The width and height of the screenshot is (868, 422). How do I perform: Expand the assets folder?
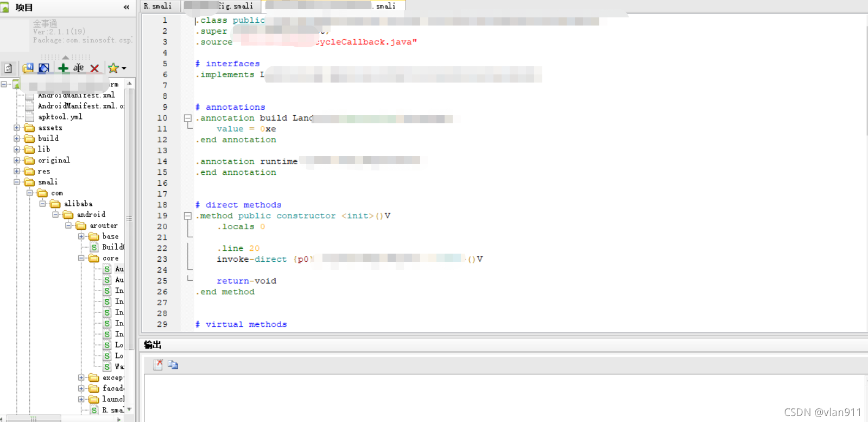pyautogui.click(x=17, y=128)
